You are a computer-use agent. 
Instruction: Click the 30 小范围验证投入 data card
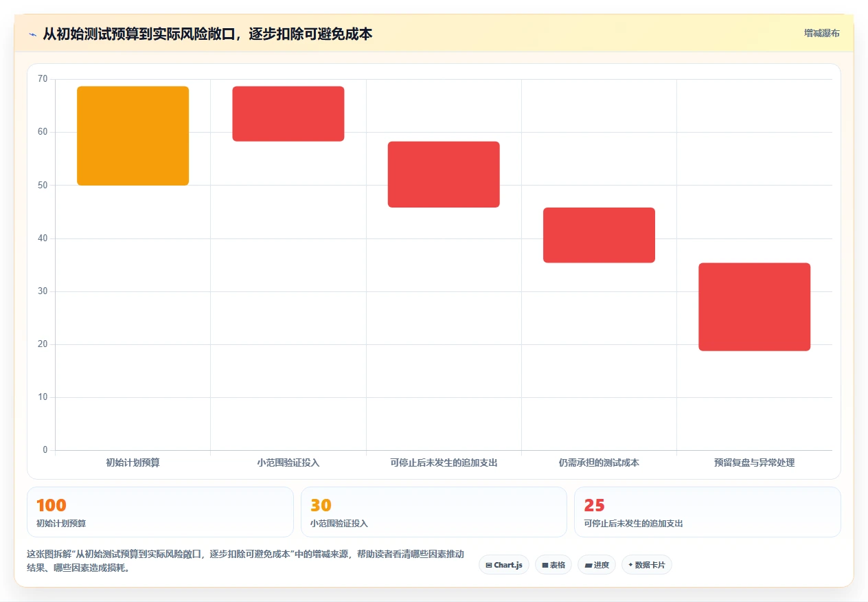tap(434, 512)
